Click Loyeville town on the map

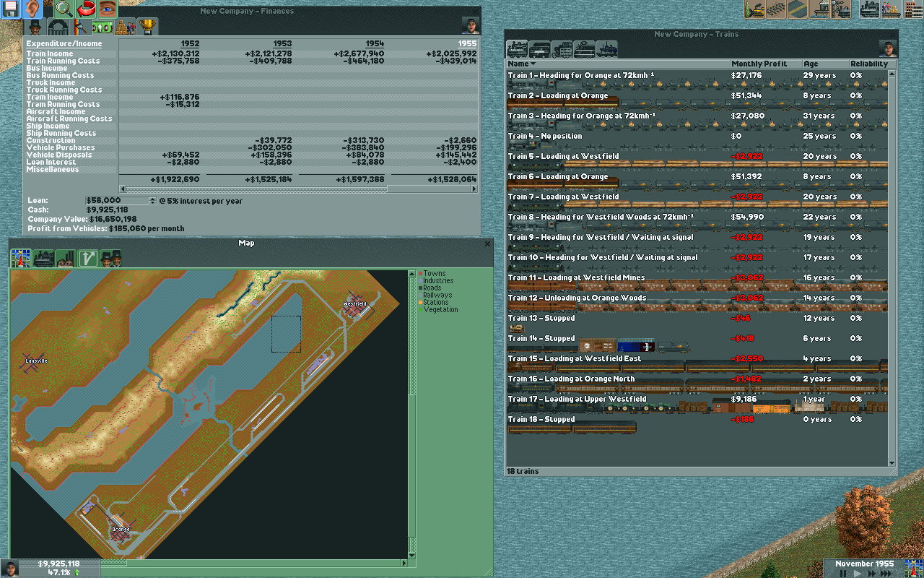pyautogui.click(x=36, y=360)
